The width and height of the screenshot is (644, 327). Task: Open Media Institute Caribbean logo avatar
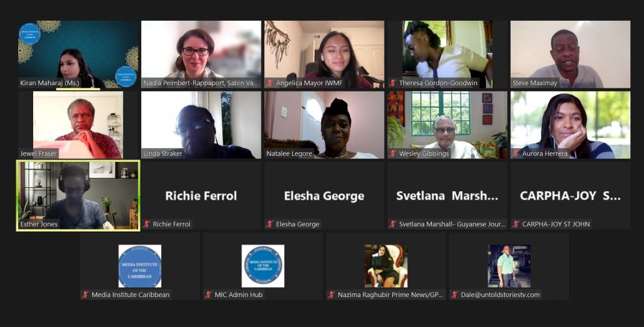point(140,266)
